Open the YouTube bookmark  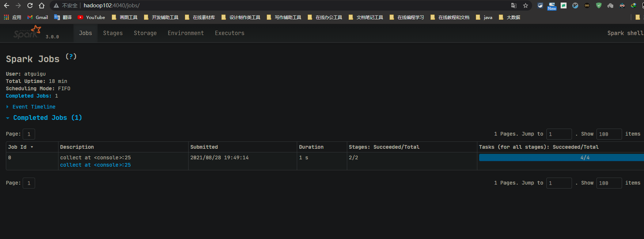coord(91,17)
